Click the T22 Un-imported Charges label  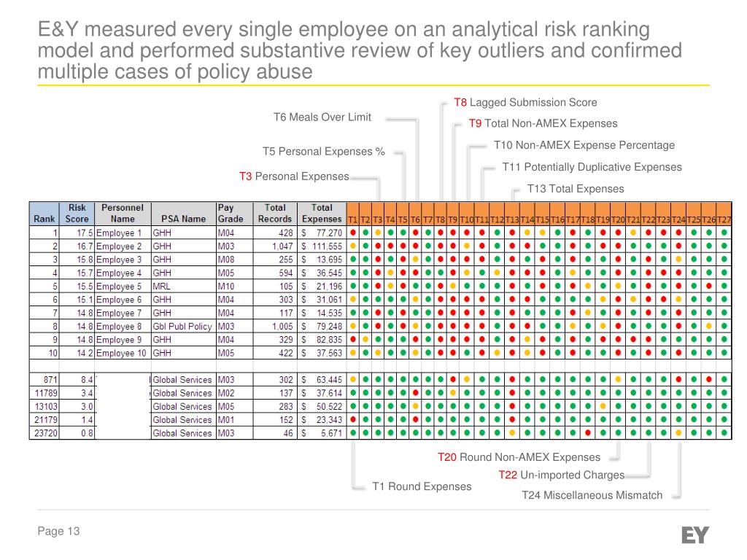561,475
